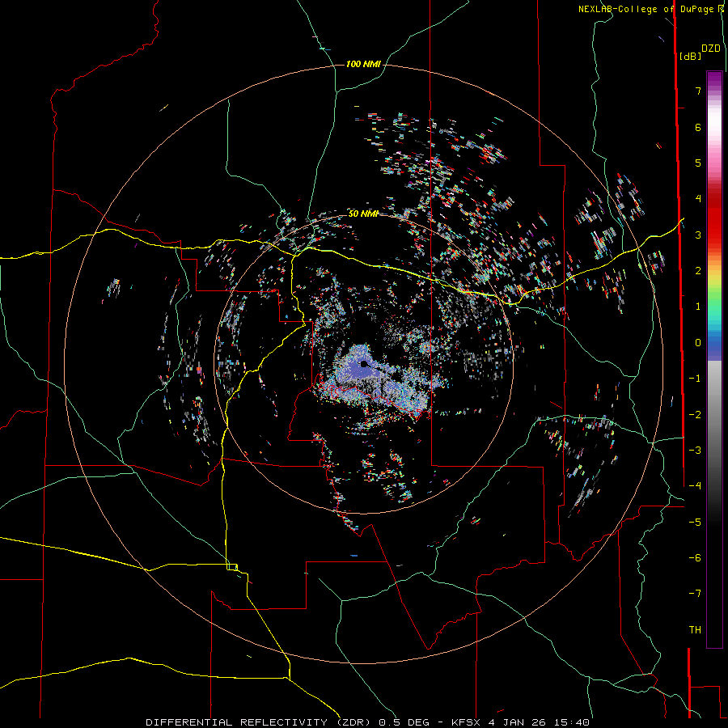Click the 4 JAN 26 date text

(517, 722)
